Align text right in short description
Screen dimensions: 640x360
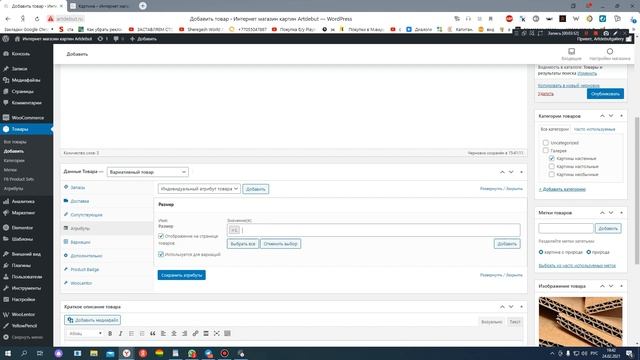coord(184,333)
